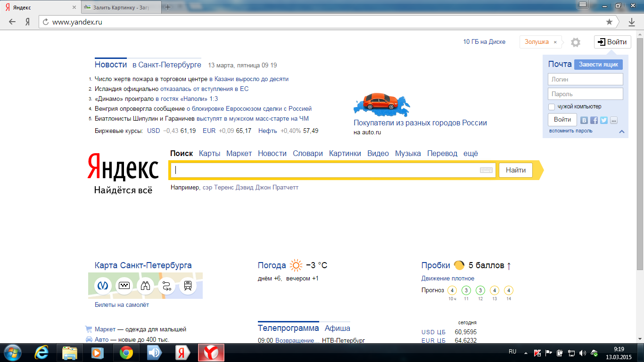Open the Перевод service tab
The height and width of the screenshot is (362, 644).
click(x=442, y=154)
